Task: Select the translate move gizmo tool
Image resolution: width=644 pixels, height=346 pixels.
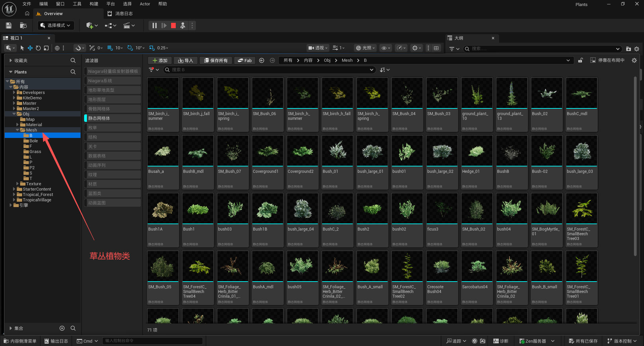Action: click(x=30, y=48)
